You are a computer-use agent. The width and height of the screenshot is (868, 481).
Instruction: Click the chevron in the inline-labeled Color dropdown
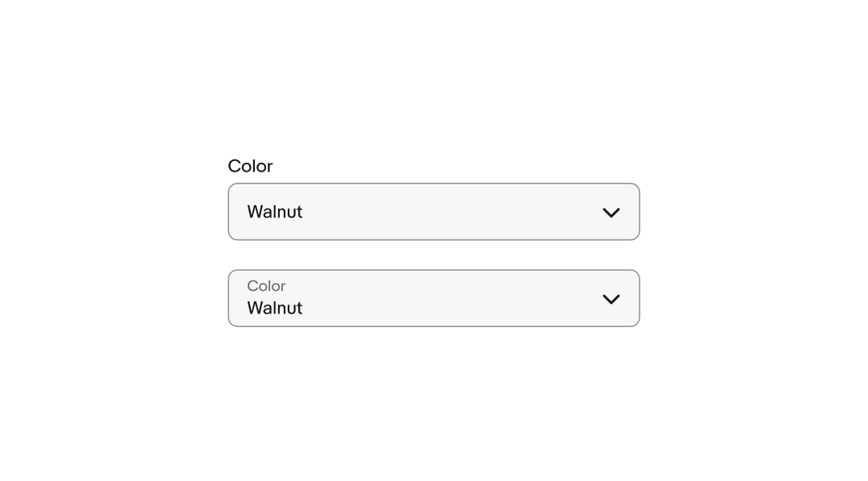click(x=611, y=299)
